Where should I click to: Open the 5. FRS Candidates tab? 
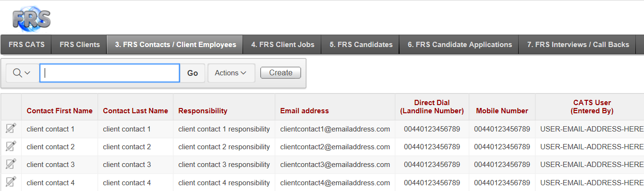(361, 45)
